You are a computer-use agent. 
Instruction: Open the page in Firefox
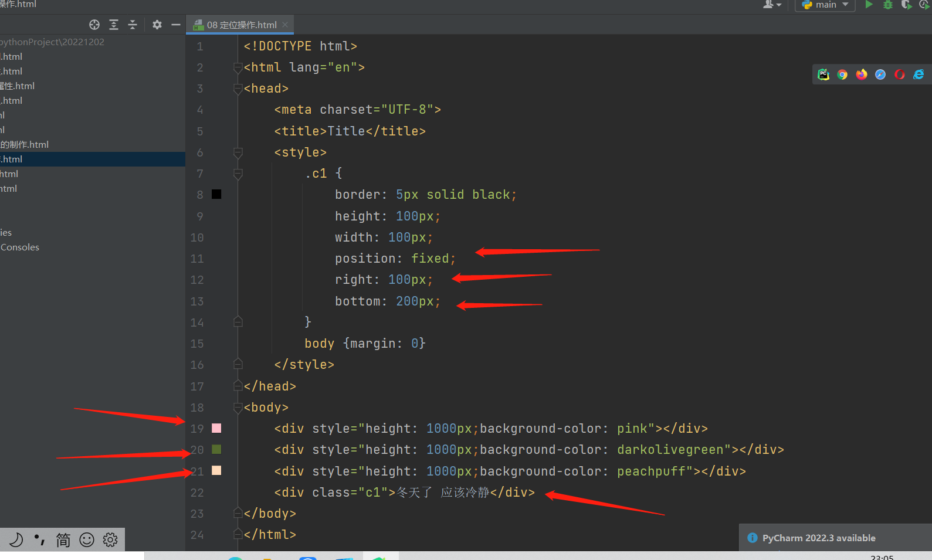(x=862, y=74)
